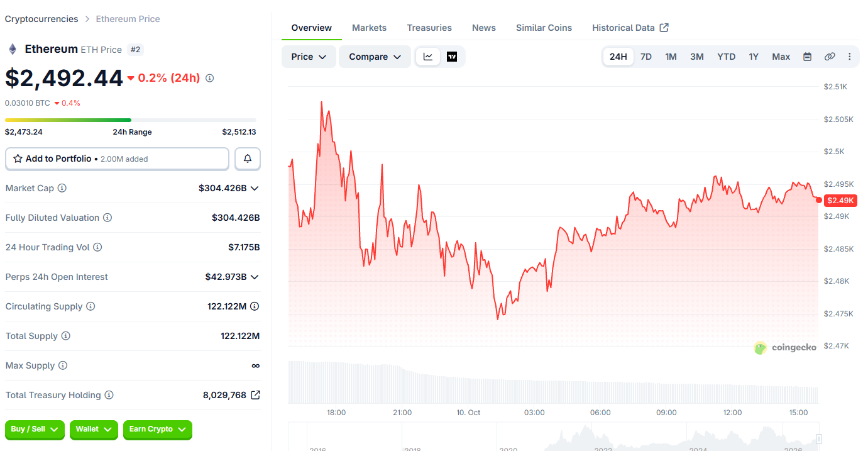Switch to line chart view icon
Screen dimensions: 868x451
click(x=428, y=57)
